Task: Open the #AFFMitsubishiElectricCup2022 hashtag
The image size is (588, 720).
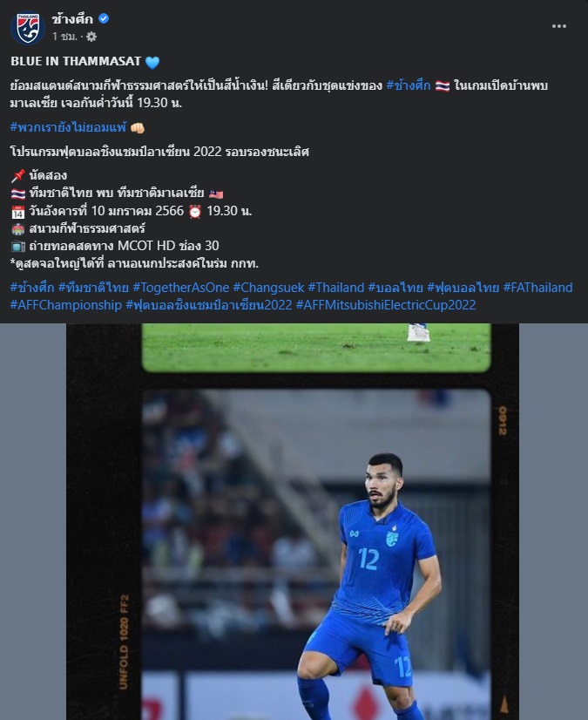Action: pyautogui.click(x=386, y=305)
